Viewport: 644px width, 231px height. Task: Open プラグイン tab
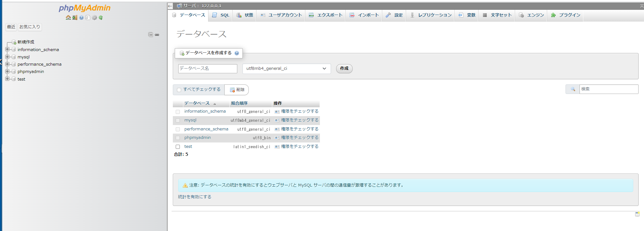(565, 15)
